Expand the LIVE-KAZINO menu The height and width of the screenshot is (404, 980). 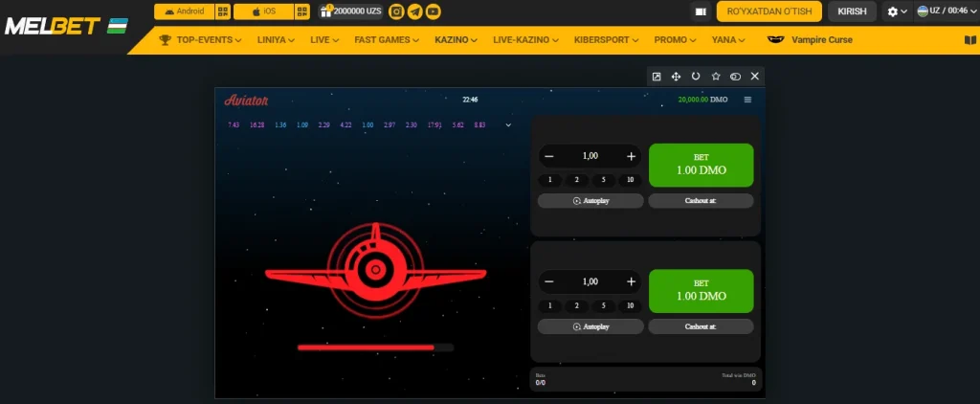(x=525, y=40)
